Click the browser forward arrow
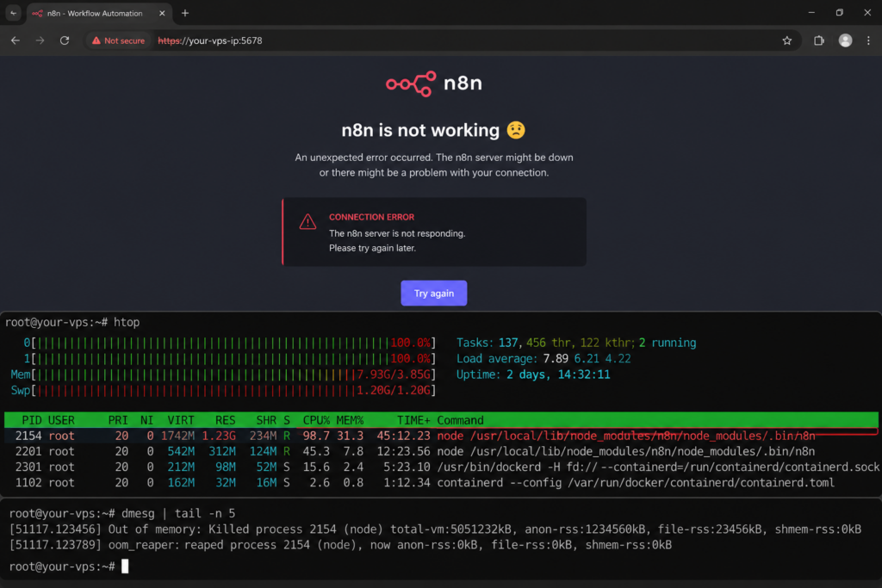Screen dimensions: 882x588 click(x=40, y=40)
